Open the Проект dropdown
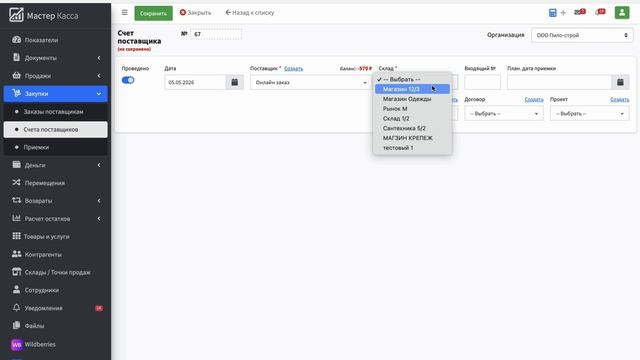This screenshot has height=360, width=640. [589, 113]
